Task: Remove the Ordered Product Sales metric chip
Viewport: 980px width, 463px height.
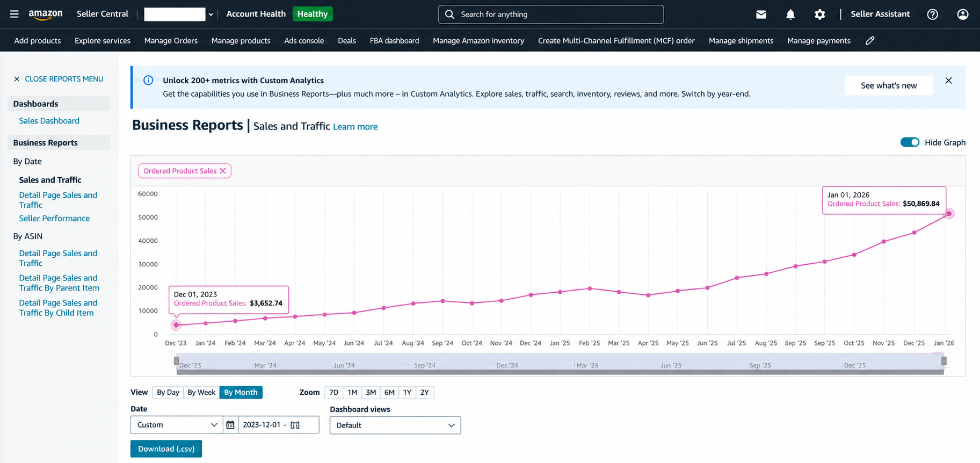Action: click(223, 171)
